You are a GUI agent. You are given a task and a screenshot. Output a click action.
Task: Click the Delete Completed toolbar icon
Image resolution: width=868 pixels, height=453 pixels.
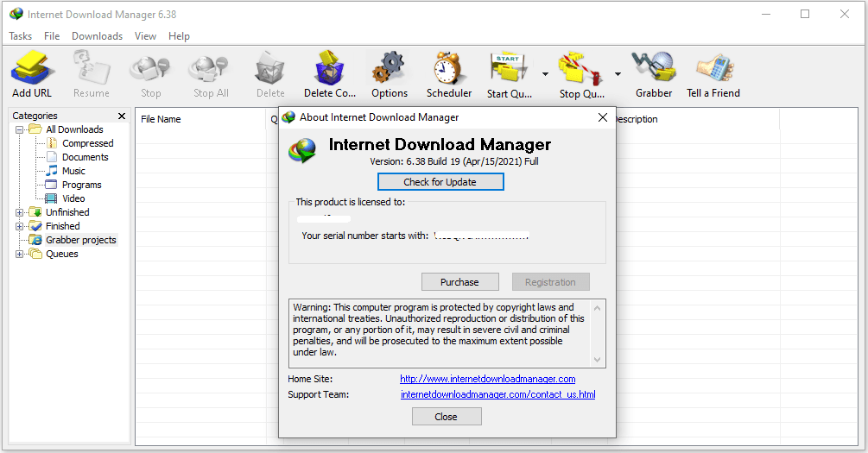(x=330, y=74)
